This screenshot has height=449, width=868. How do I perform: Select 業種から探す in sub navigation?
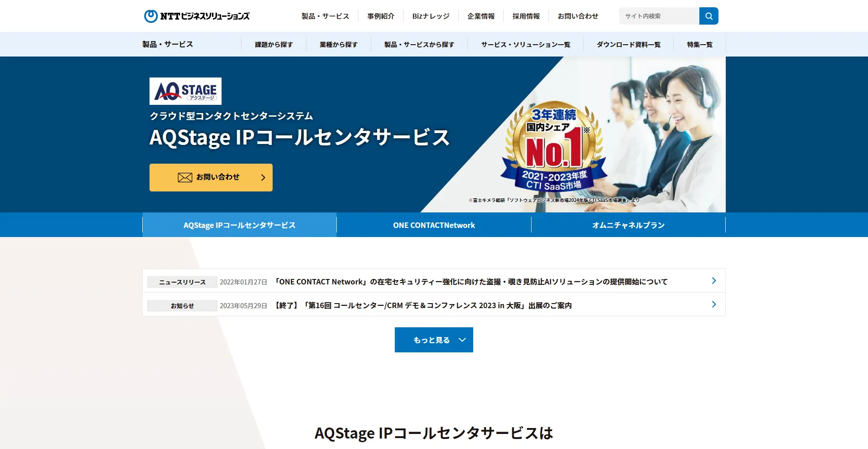[339, 44]
